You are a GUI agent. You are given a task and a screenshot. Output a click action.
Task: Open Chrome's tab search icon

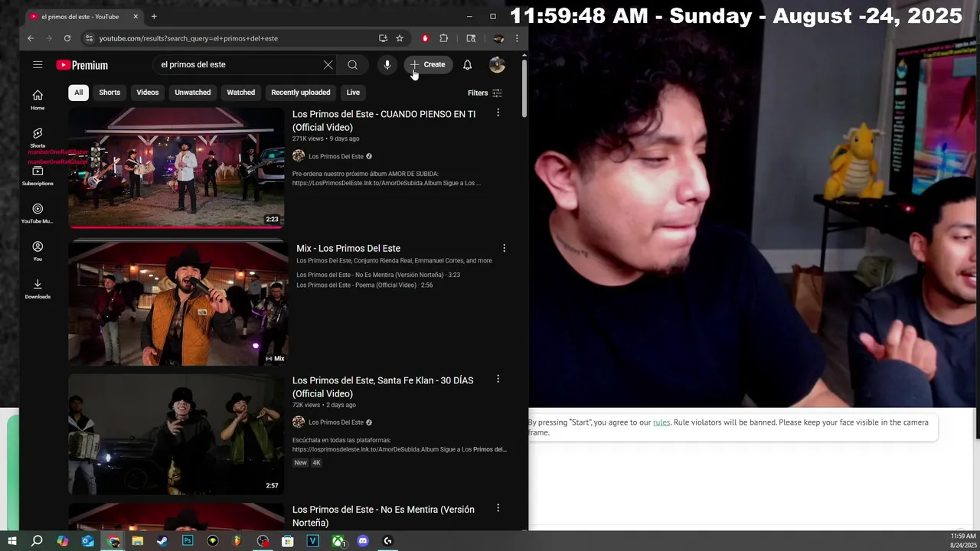click(471, 38)
